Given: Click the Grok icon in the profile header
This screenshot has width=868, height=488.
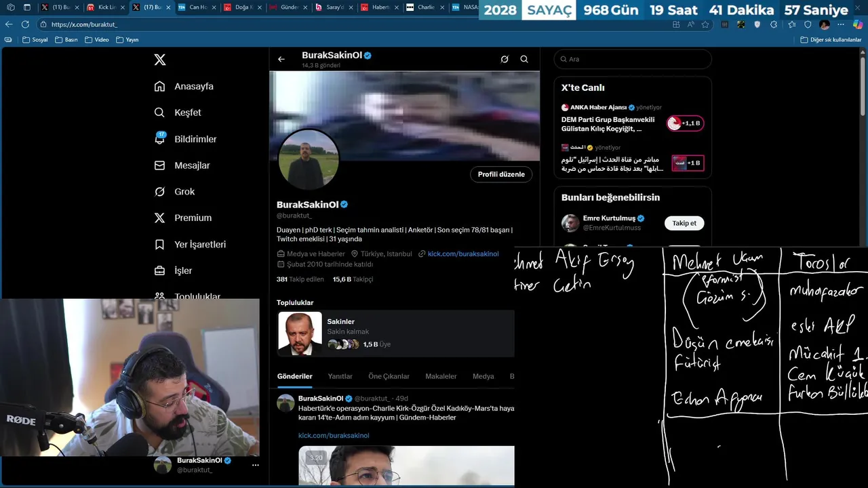Looking at the screenshot, I should 505,59.
